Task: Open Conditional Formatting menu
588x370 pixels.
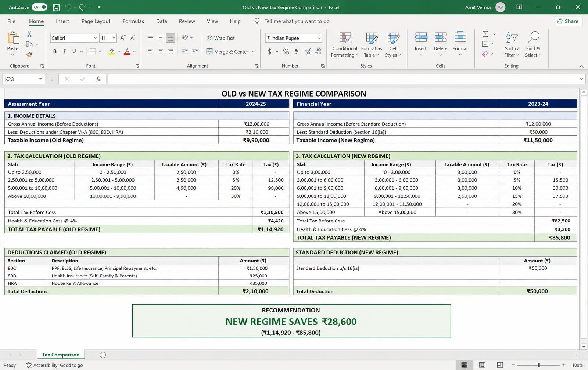Action: click(344, 45)
